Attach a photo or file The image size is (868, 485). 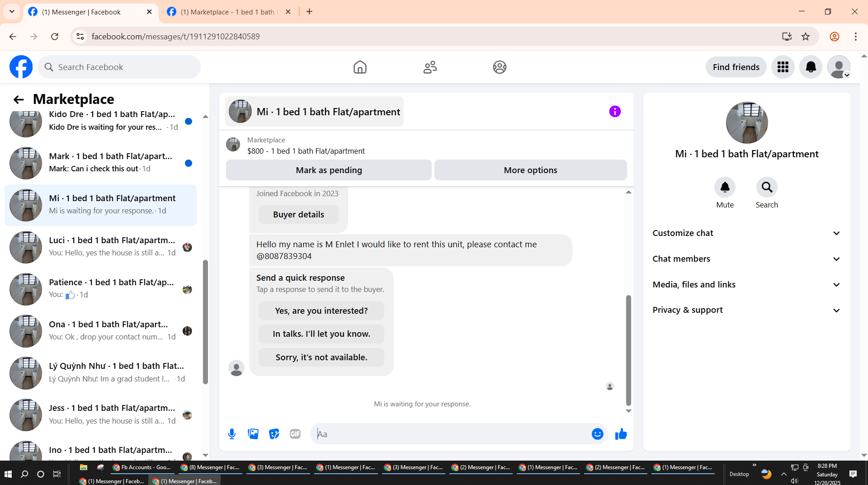(253, 434)
